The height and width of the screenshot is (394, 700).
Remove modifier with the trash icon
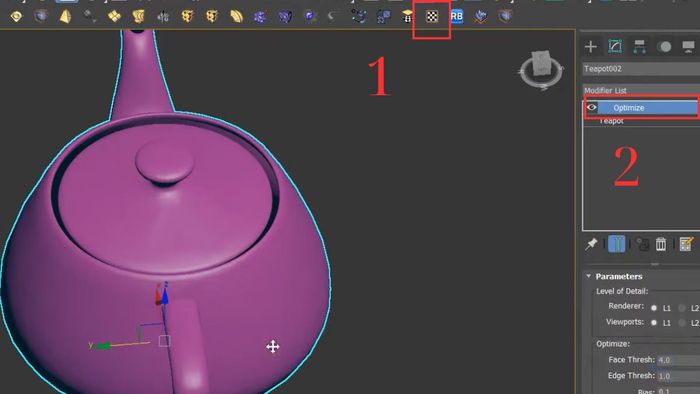(661, 244)
